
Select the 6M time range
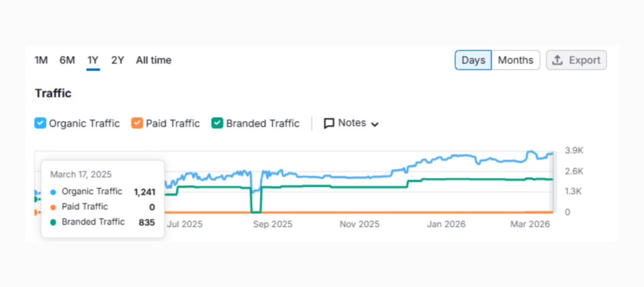click(67, 60)
